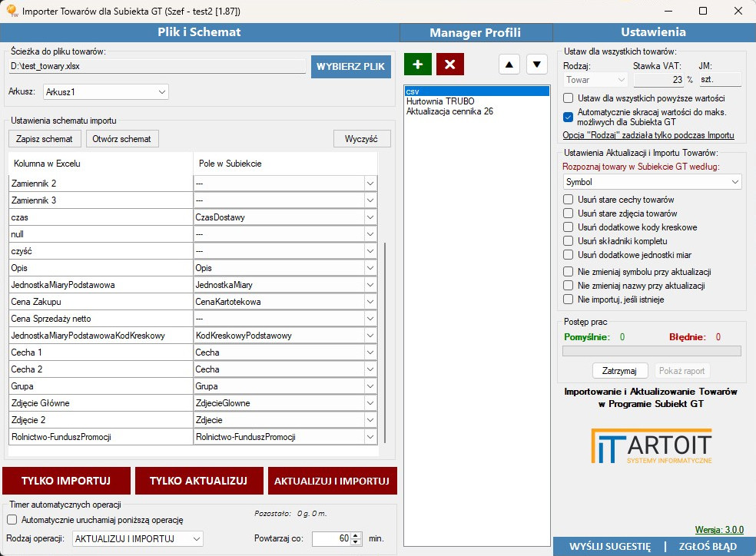Click the green plus add profile icon

pos(418,65)
